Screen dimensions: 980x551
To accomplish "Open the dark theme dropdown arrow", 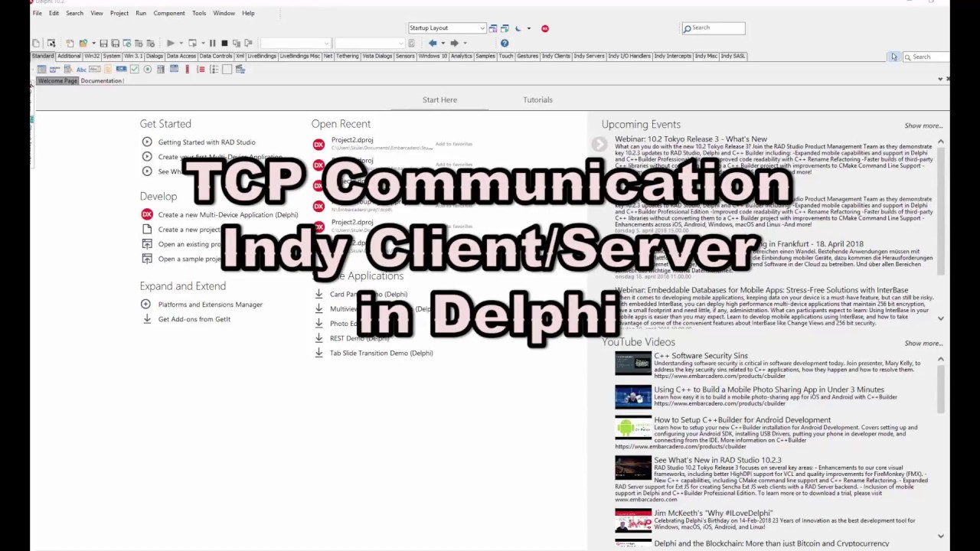I will [x=528, y=28].
